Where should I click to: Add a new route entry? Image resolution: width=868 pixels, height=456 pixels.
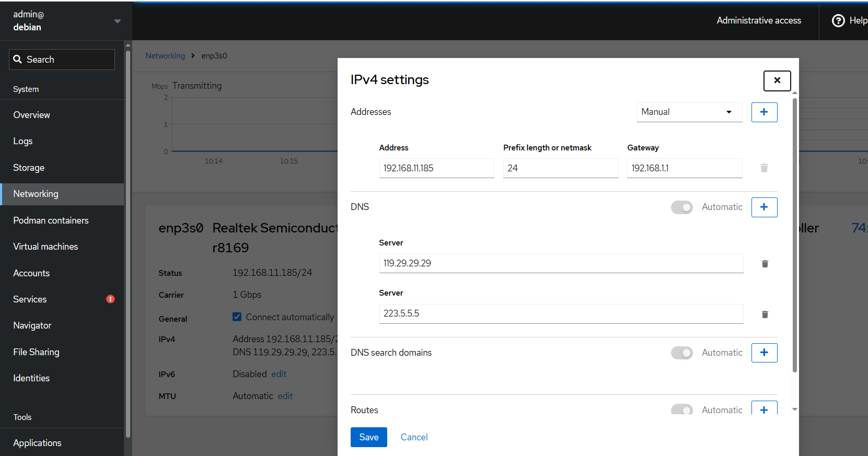(x=764, y=409)
